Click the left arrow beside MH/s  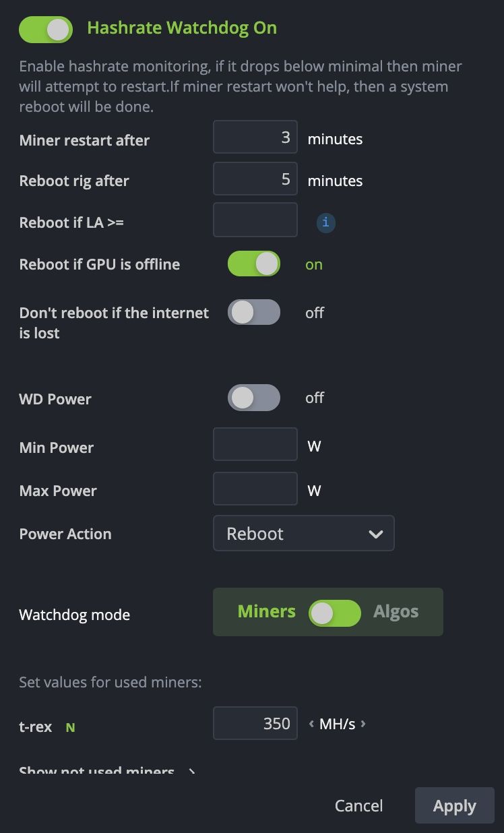311,724
